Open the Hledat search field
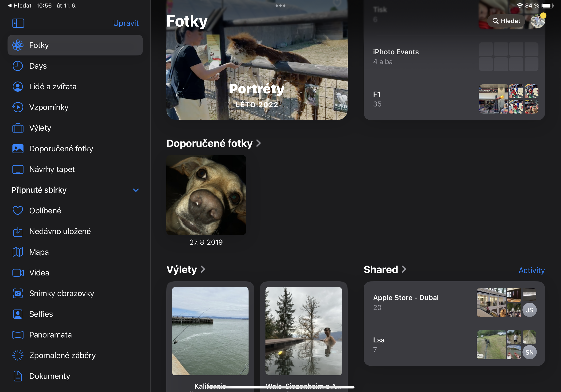561x392 pixels. pyautogui.click(x=506, y=21)
